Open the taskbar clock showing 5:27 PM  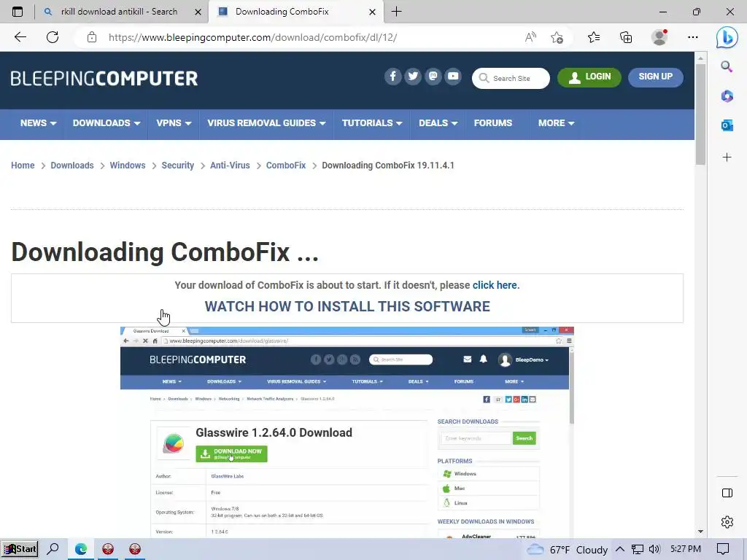click(686, 549)
